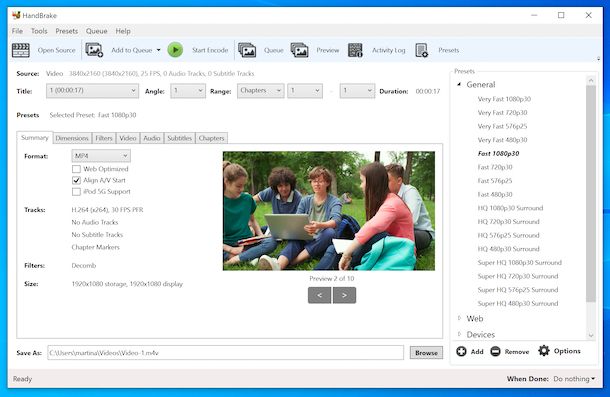This screenshot has height=397, width=610.
Task: Open the Queue toolbar icon
Action: 247,50
